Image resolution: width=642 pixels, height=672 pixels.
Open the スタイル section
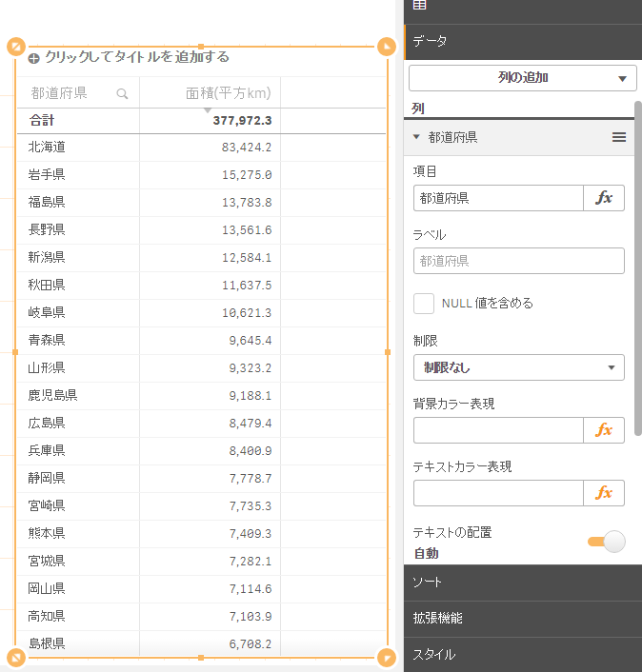point(523,655)
